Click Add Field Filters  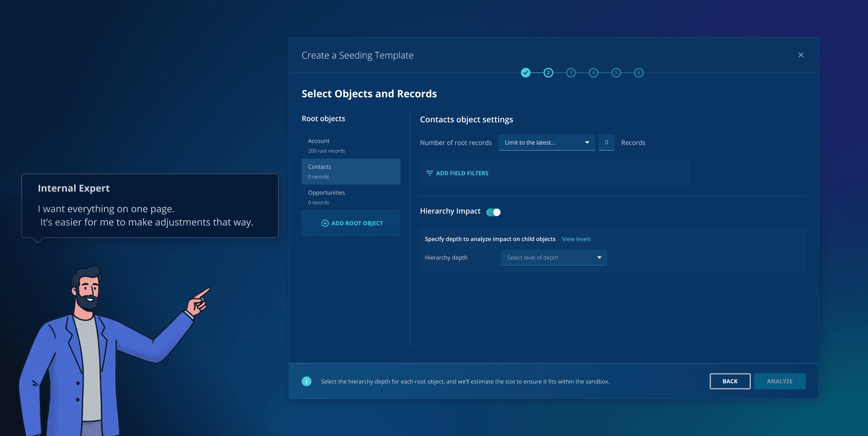pyautogui.click(x=457, y=173)
